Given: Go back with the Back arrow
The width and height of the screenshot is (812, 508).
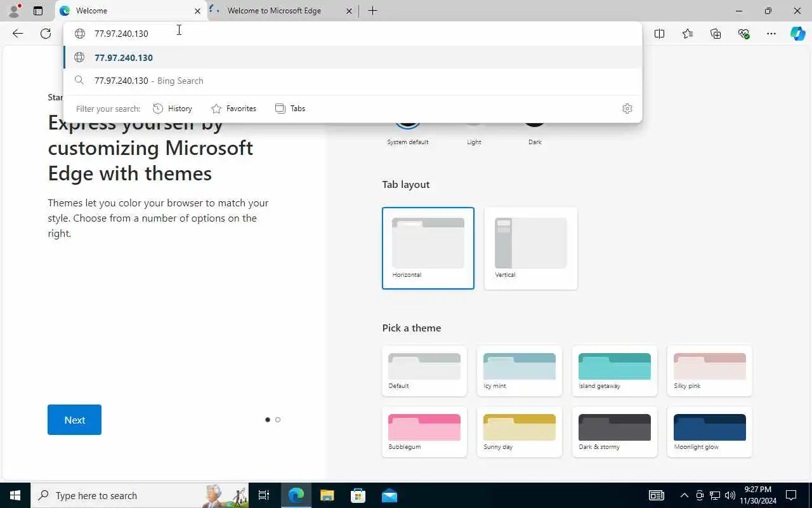Looking at the screenshot, I should pos(18,34).
